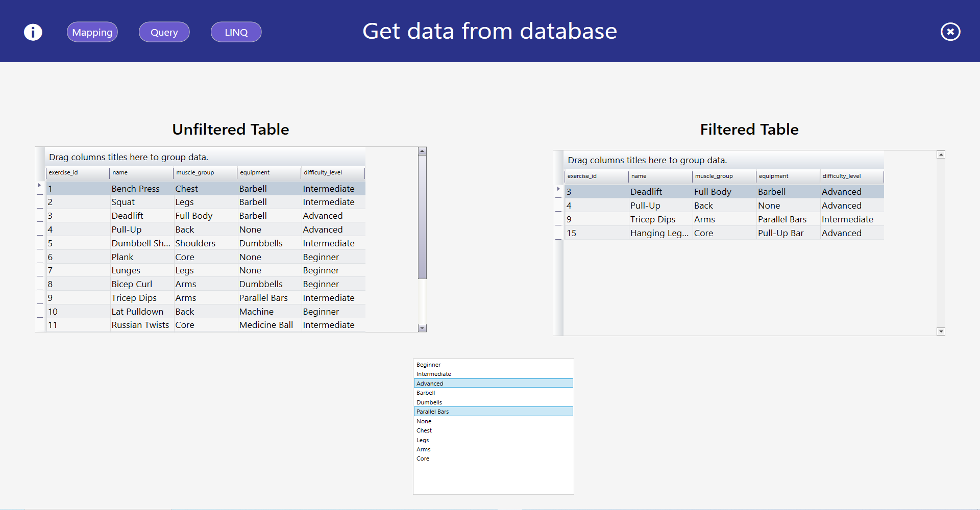Select Beginner in the filter list
This screenshot has width=980, height=510.
(x=429, y=365)
